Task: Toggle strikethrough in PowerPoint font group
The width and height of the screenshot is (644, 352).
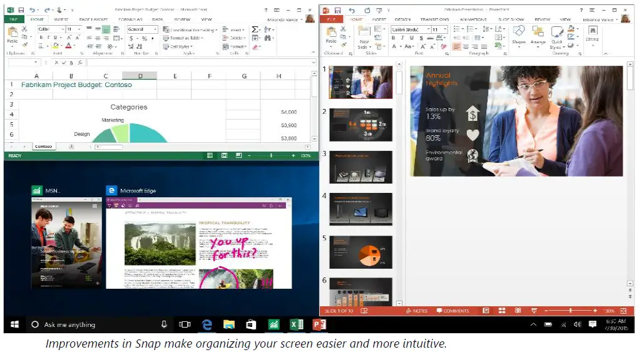Action: (430, 38)
